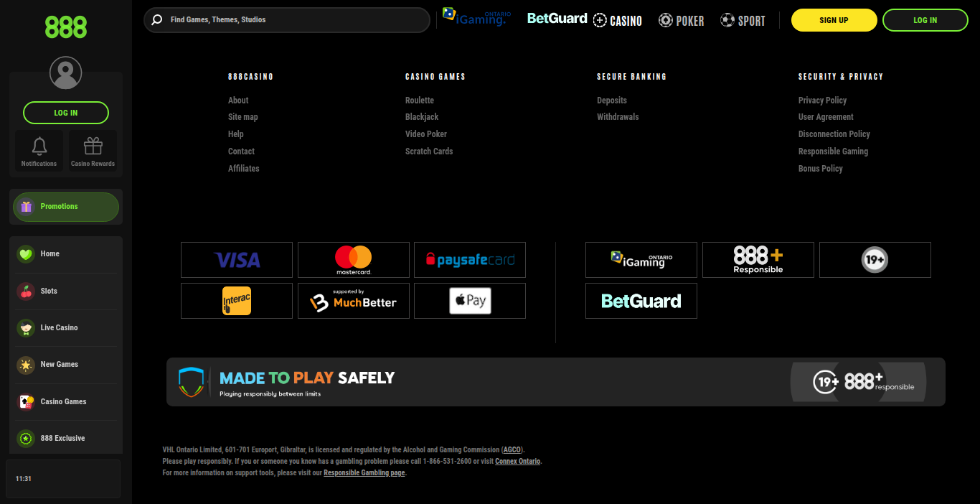Open the Roulette link
980x504 pixels.
pyautogui.click(x=420, y=101)
